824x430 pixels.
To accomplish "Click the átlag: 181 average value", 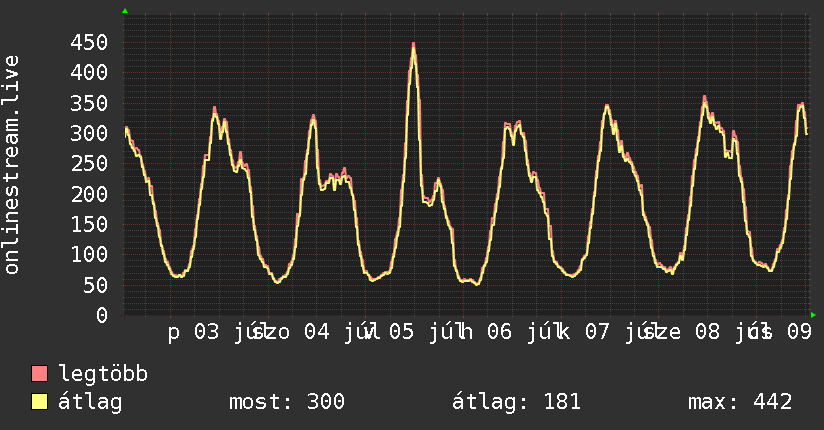I will pos(517,402).
